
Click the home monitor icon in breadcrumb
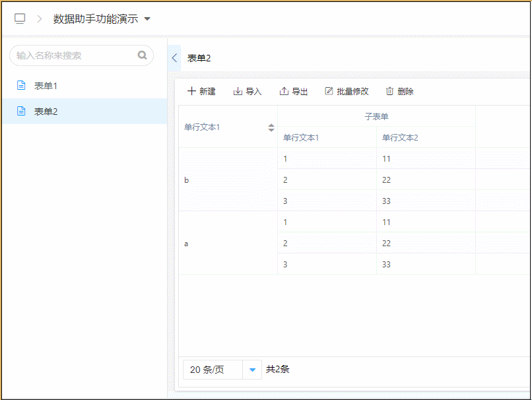[x=20, y=18]
